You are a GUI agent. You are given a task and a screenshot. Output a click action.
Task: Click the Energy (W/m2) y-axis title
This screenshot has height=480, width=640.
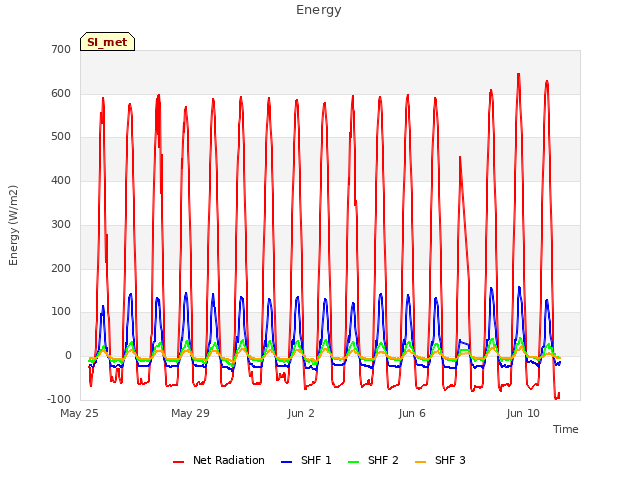[x=13, y=225]
